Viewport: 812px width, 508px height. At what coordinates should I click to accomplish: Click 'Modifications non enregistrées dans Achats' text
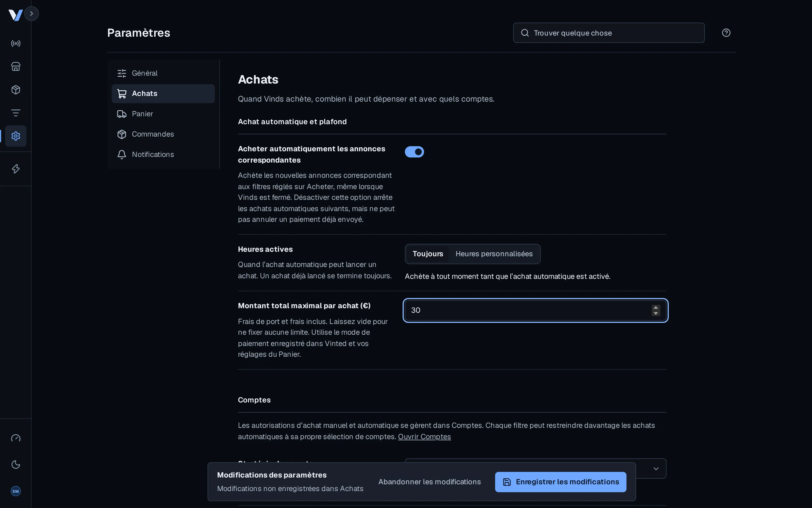tap(290, 489)
